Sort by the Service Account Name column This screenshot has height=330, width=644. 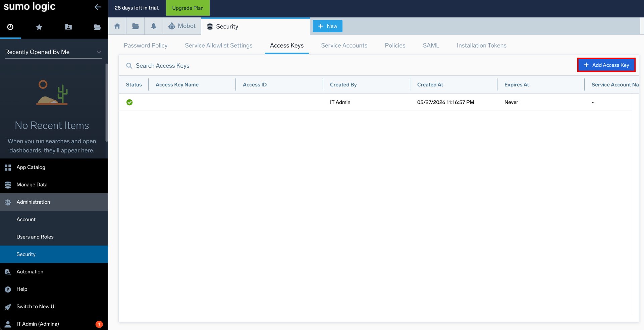(615, 85)
